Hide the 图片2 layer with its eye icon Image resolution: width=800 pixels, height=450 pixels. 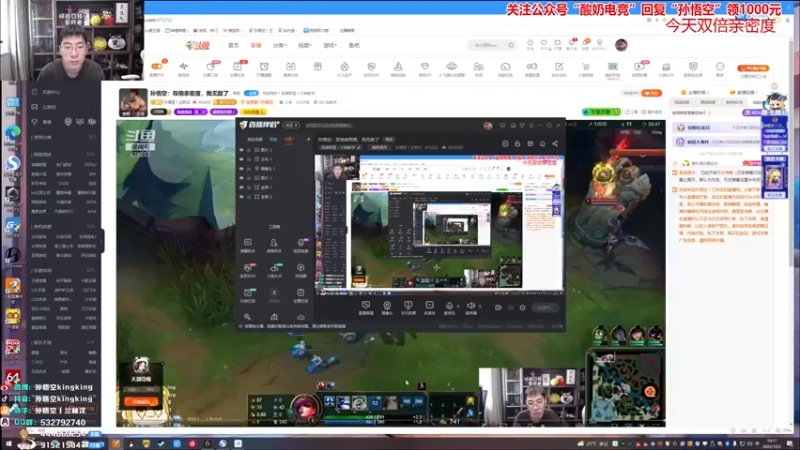(241, 150)
